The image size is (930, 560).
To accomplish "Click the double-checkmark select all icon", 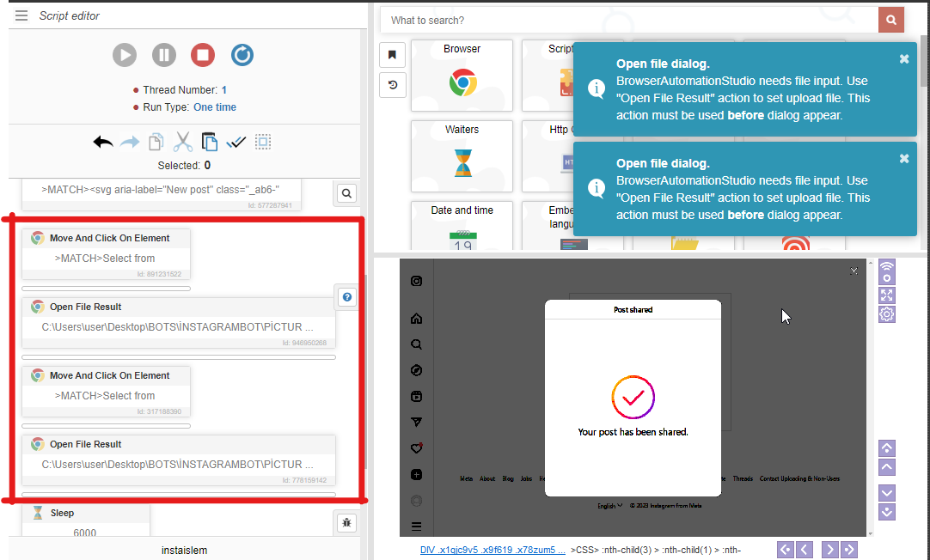I will [x=236, y=143].
